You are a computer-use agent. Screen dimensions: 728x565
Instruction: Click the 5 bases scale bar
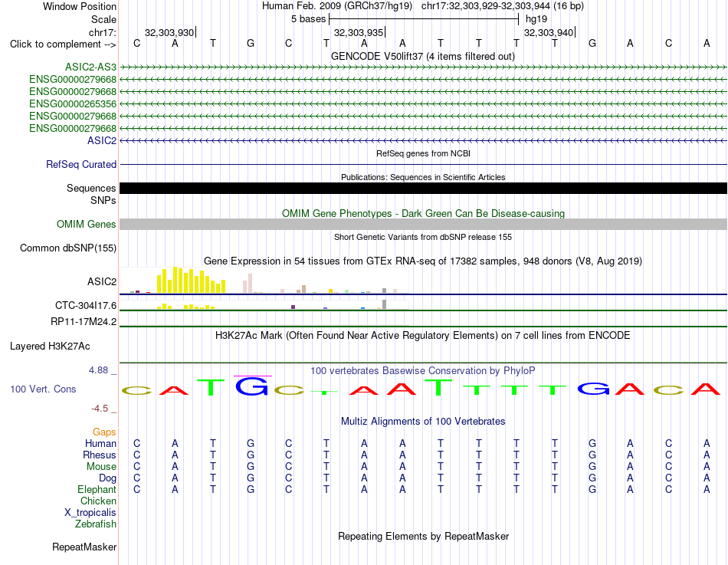click(424, 19)
